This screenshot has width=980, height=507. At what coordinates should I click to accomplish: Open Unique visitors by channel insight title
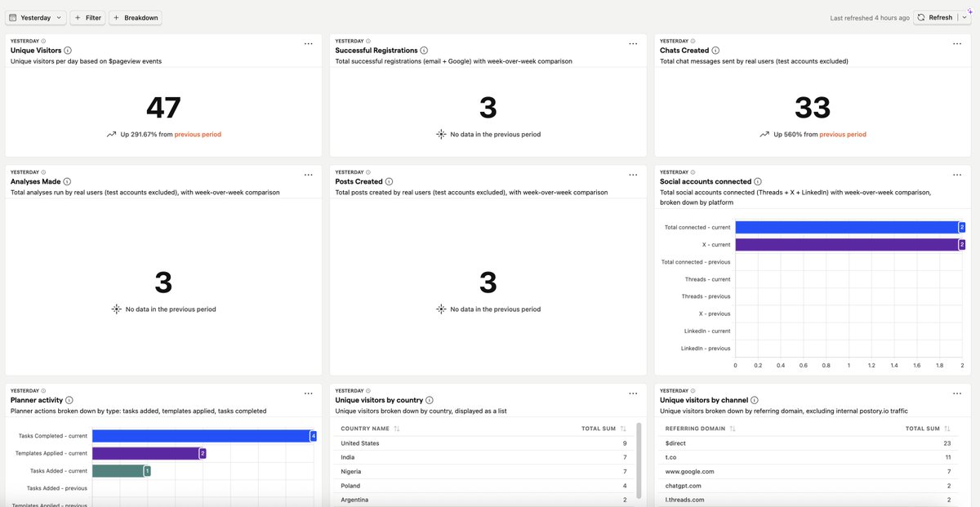point(705,401)
